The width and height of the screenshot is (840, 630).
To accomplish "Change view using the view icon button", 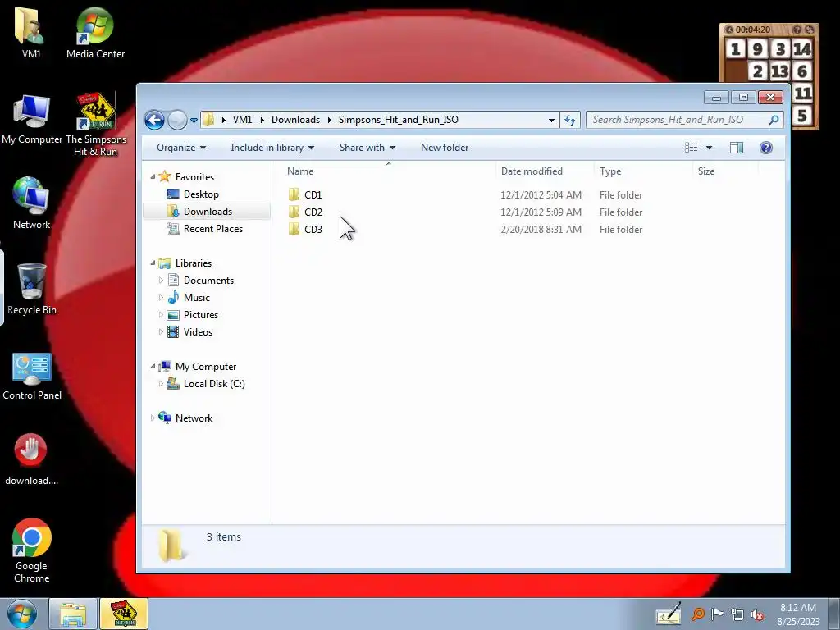I will [x=691, y=148].
